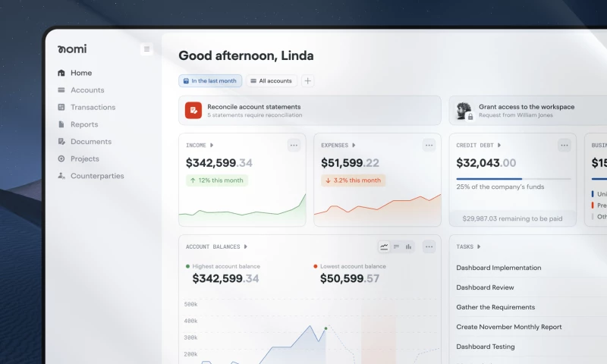Image resolution: width=607 pixels, height=364 pixels.
Task: Open the Income card options menu
Action: (x=294, y=146)
